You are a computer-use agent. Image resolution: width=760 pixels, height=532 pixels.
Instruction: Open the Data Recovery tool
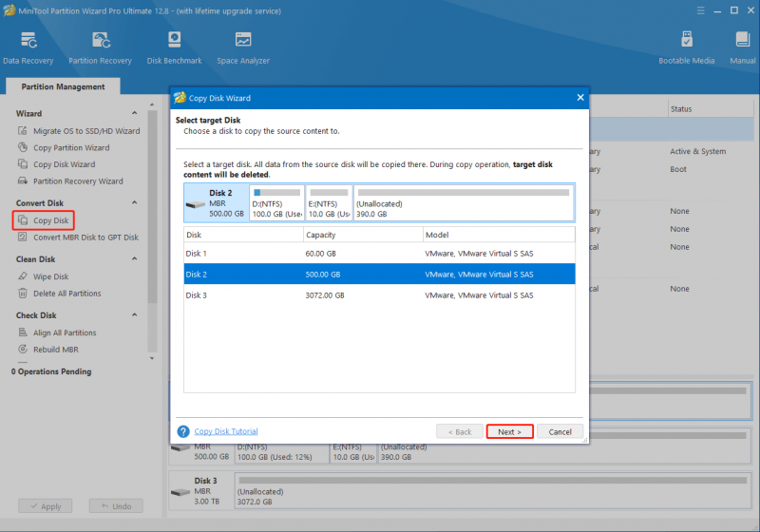point(28,47)
